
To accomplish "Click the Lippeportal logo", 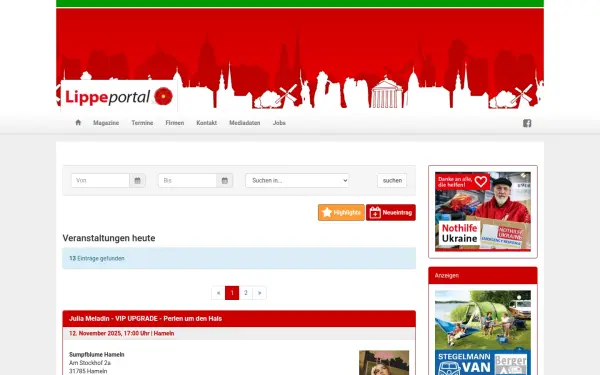I will 119,96.
